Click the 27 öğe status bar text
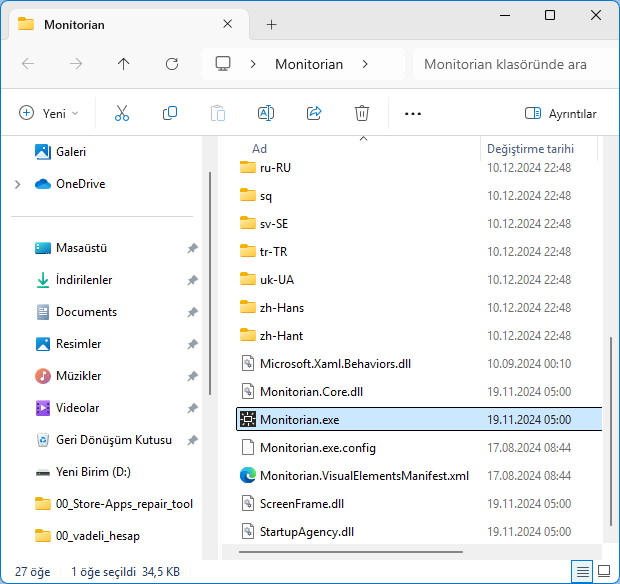Screen dimensions: 620x584 (x=32, y=572)
